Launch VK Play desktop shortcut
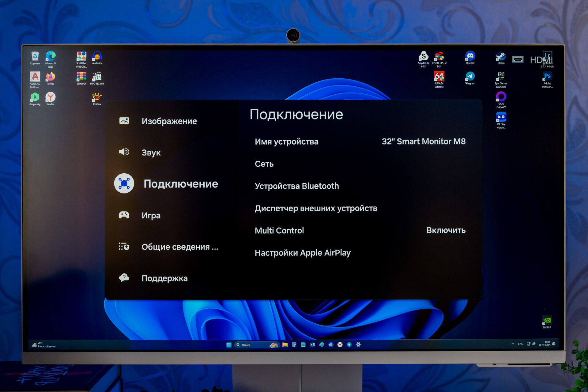588x392 pixels. [501, 120]
